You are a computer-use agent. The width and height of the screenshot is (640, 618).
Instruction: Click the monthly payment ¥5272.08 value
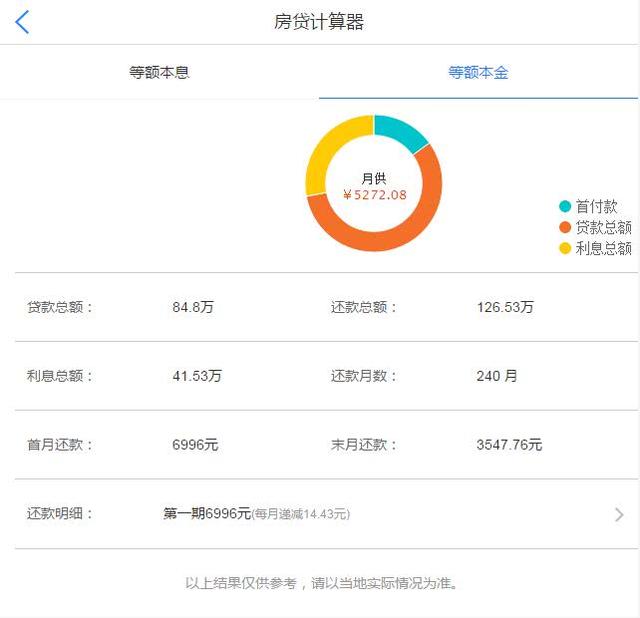click(375, 195)
